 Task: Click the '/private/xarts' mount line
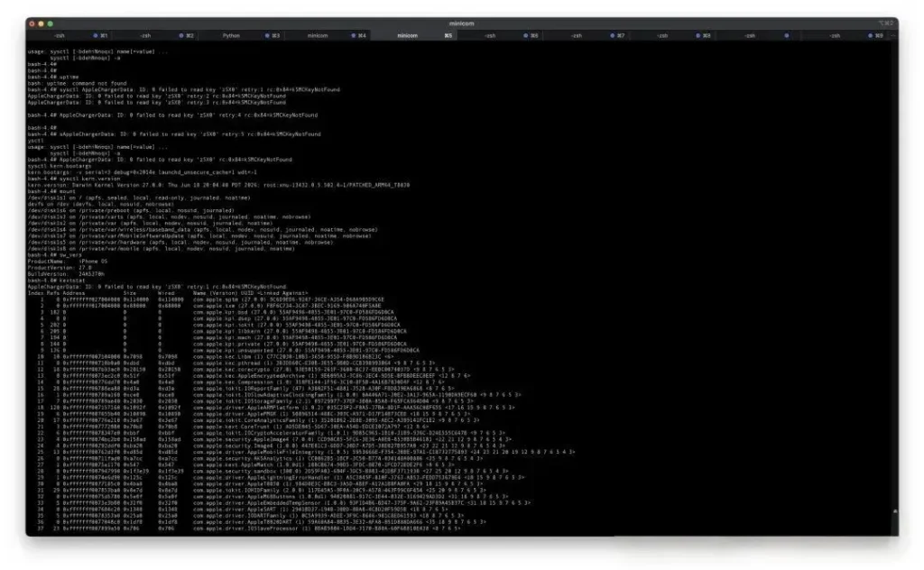tap(169, 216)
